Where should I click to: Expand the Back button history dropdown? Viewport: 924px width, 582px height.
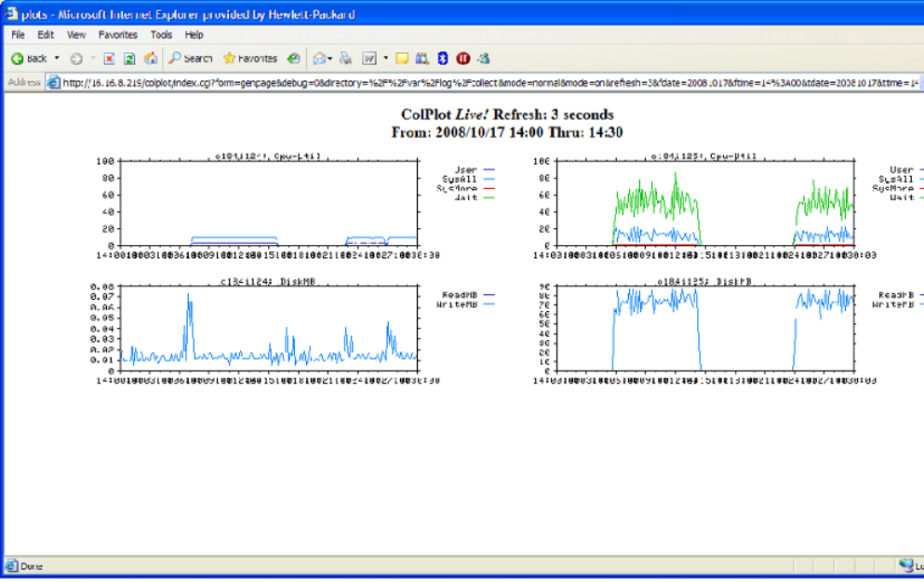pyautogui.click(x=57, y=58)
